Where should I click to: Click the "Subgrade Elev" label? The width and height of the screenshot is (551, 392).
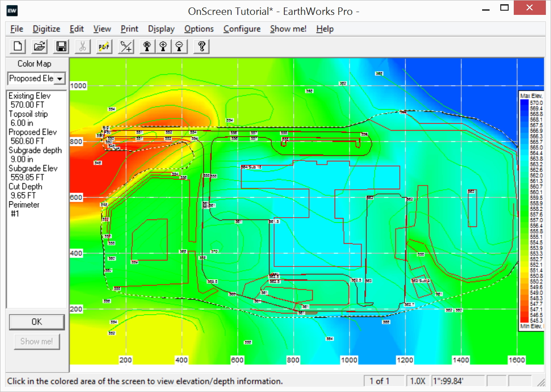point(33,169)
